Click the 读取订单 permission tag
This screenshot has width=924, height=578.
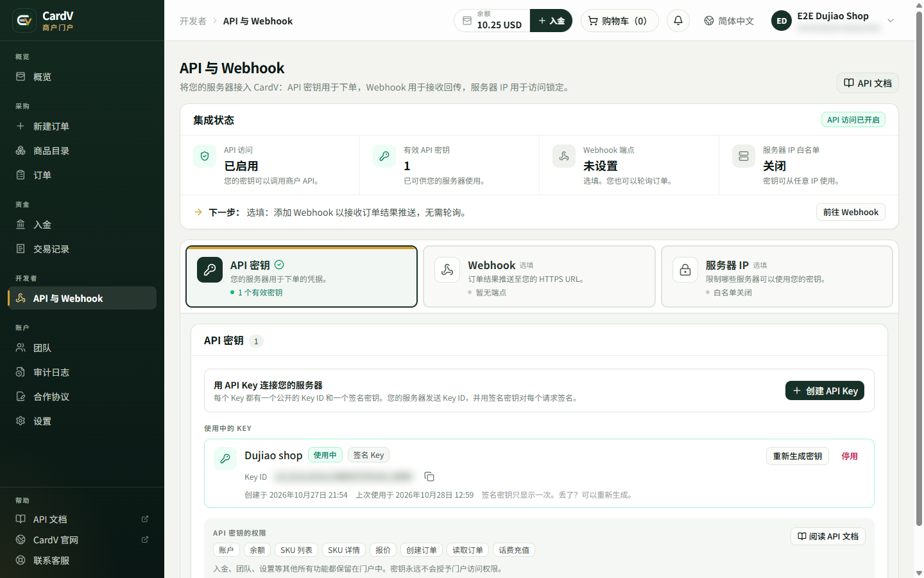pyautogui.click(x=468, y=550)
